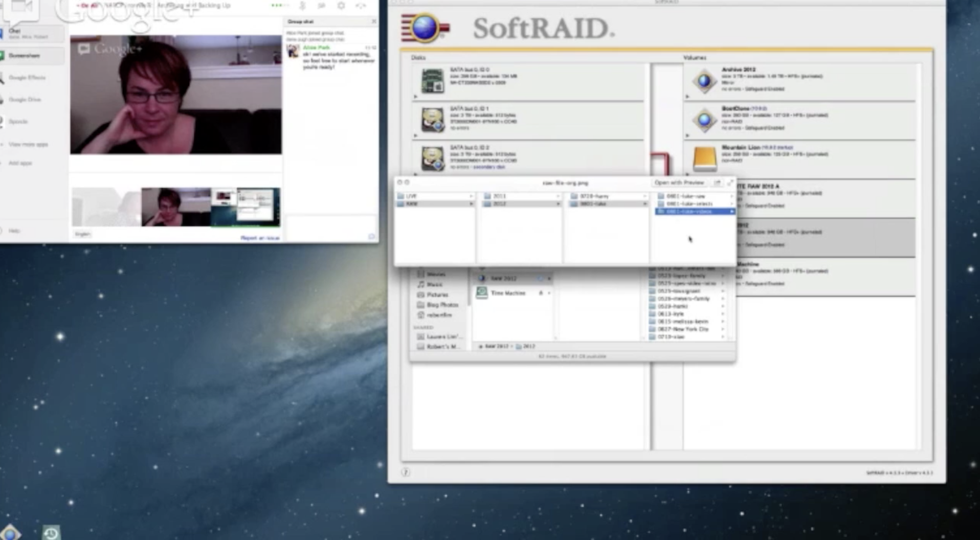Mute the microphone in the hangout toolbar
Screen dimensions: 980x540
point(302,6)
